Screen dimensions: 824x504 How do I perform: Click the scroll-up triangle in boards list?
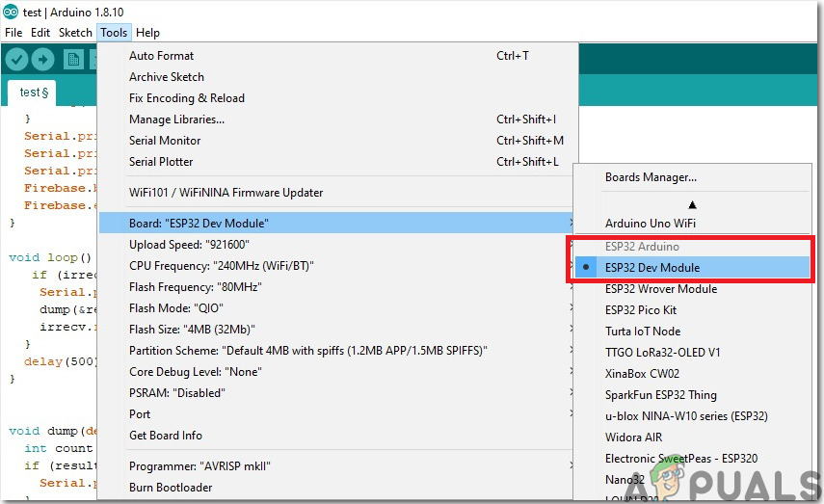tap(692, 204)
